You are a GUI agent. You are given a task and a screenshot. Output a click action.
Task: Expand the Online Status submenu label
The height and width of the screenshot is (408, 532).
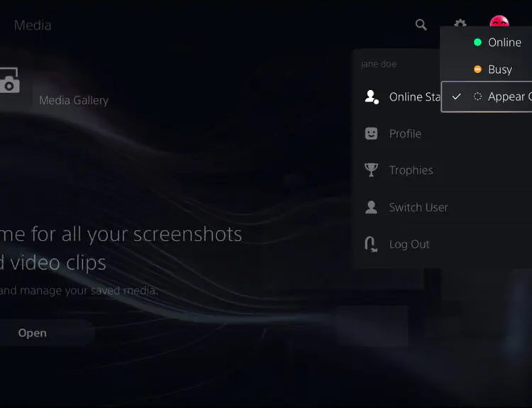click(415, 97)
